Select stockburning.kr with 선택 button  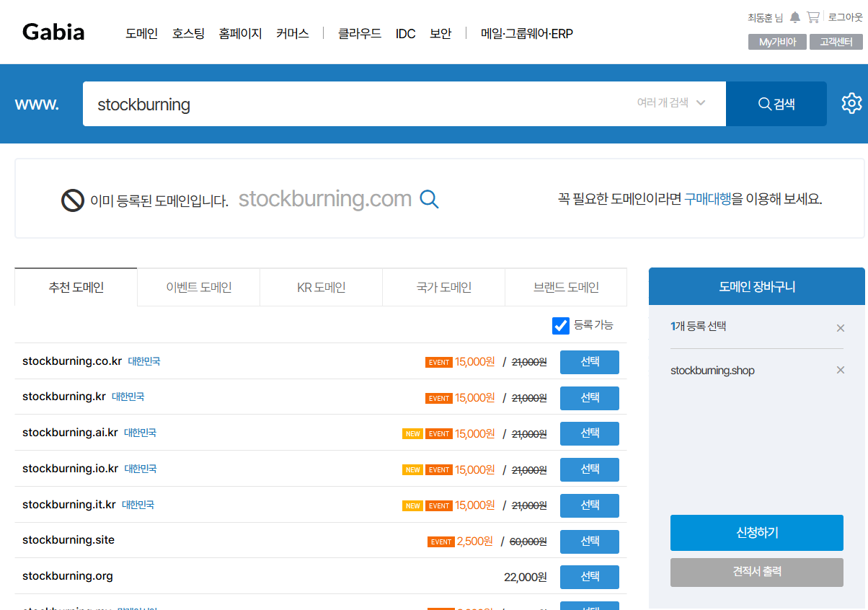coord(590,398)
